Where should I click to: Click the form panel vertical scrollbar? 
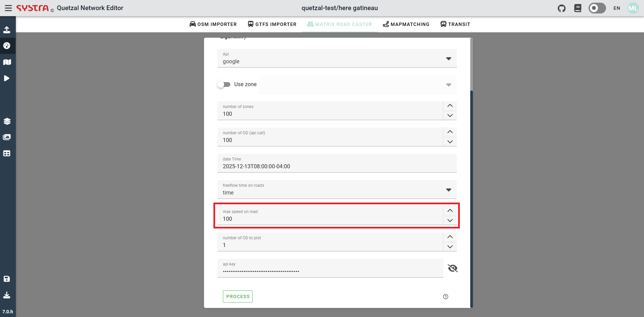(x=472, y=199)
